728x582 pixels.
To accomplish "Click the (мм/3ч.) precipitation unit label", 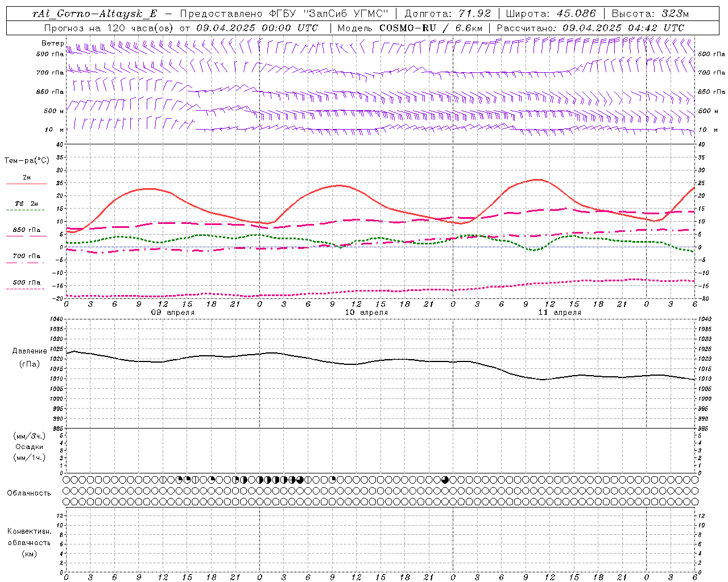I will click(30, 436).
